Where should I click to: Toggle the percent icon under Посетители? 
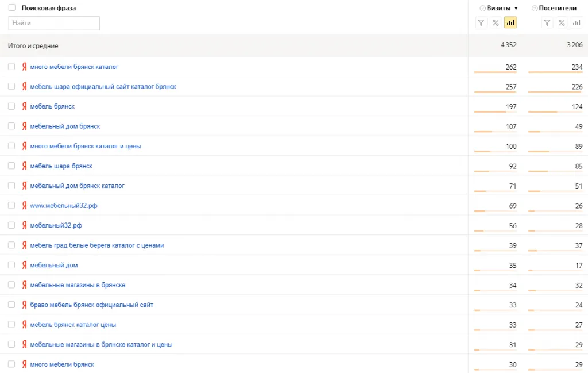(562, 23)
